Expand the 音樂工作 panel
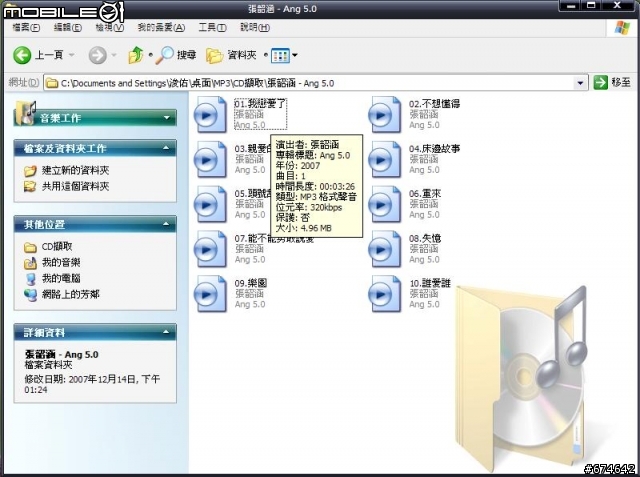 [167, 118]
